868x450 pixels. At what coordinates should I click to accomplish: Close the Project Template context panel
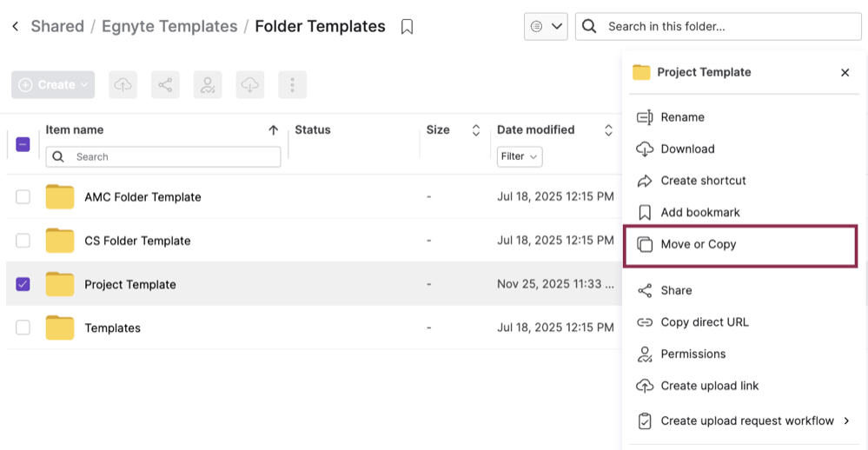pyautogui.click(x=845, y=72)
